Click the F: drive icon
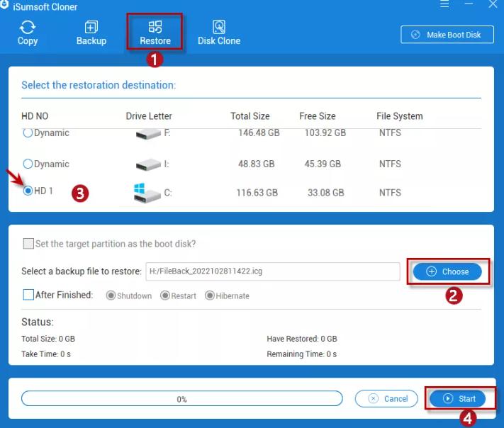The height and width of the screenshot is (428, 504). click(x=148, y=133)
